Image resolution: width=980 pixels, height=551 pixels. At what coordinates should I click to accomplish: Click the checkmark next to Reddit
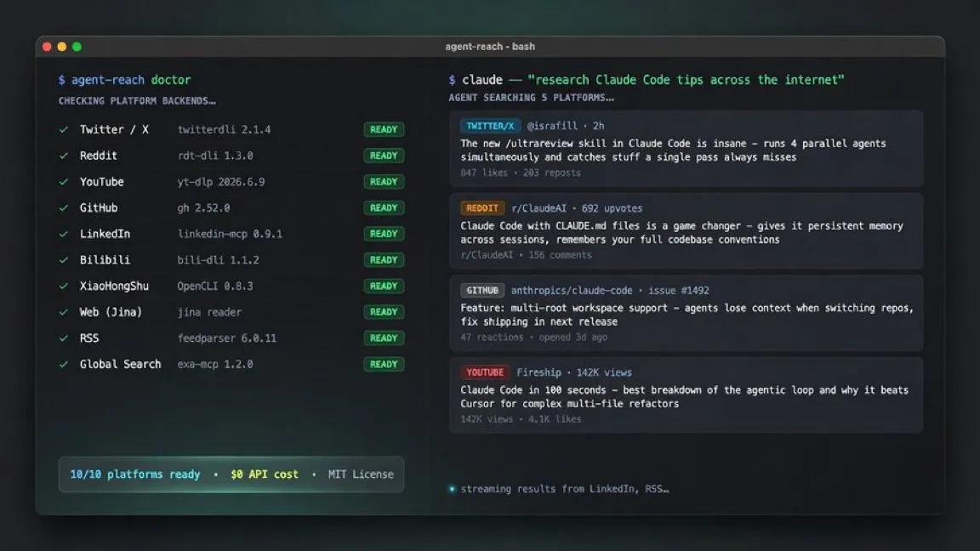tap(63, 156)
